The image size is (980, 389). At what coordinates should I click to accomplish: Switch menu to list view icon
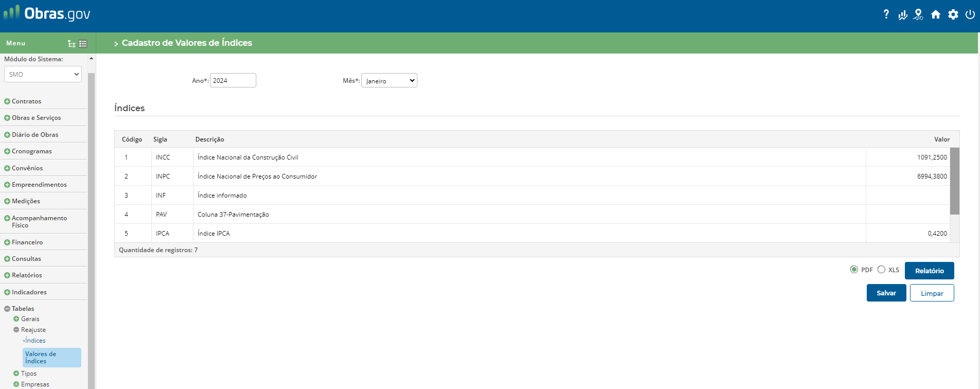coord(83,44)
